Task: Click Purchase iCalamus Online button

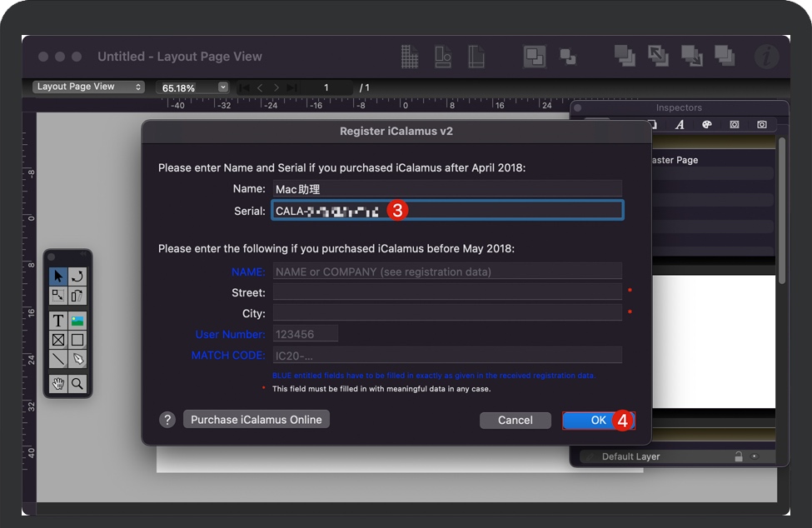Action: pos(257,420)
